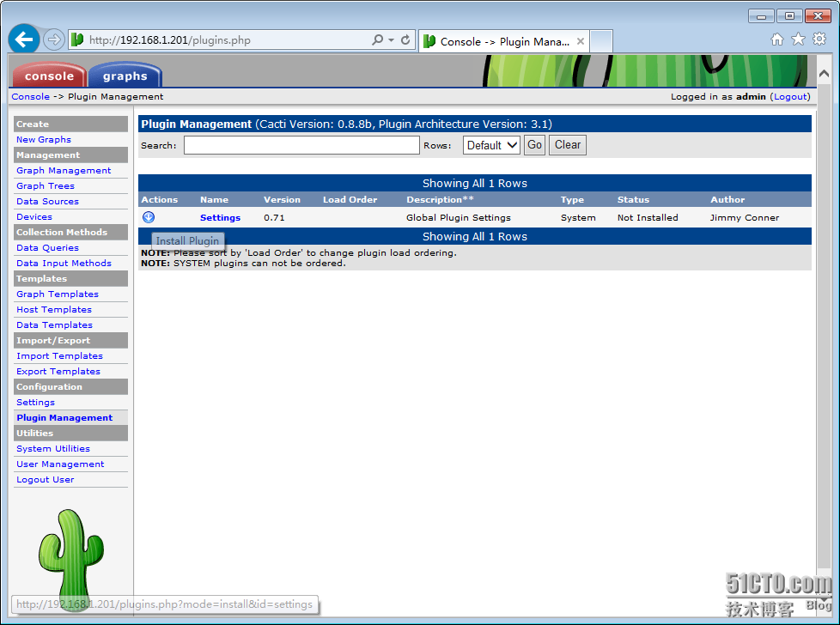Click the browser forward arrow button
This screenshot has height=625, width=840.
pos(53,39)
